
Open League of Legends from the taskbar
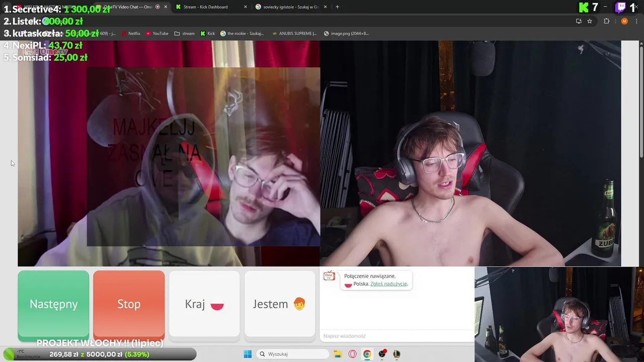[x=396, y=354]
